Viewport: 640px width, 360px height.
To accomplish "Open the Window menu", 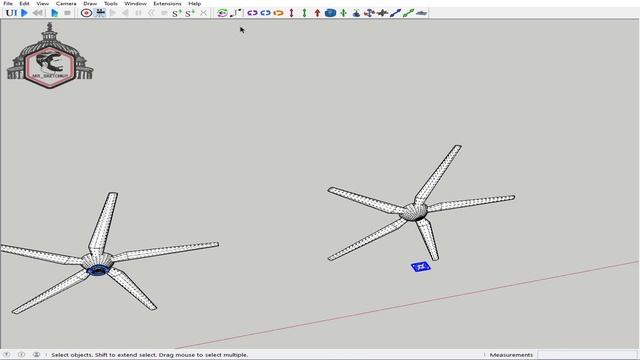I will [x=136, y=3].
